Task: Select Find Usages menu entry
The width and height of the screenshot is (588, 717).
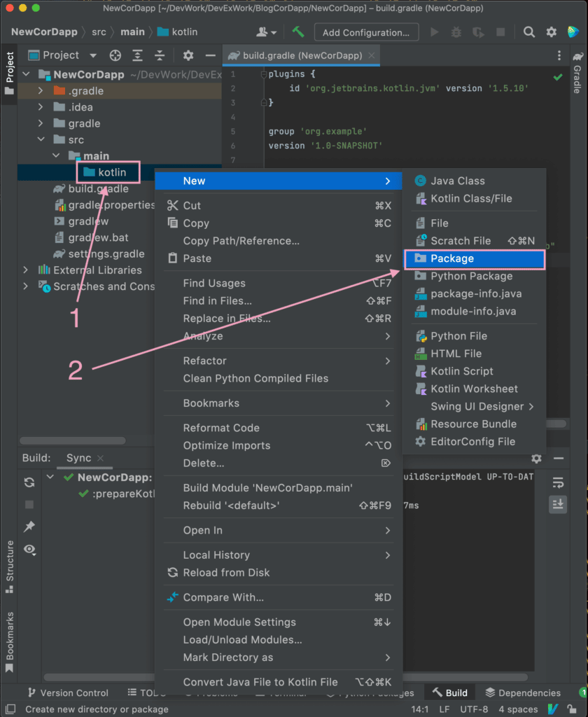Action: click(279, 283)
